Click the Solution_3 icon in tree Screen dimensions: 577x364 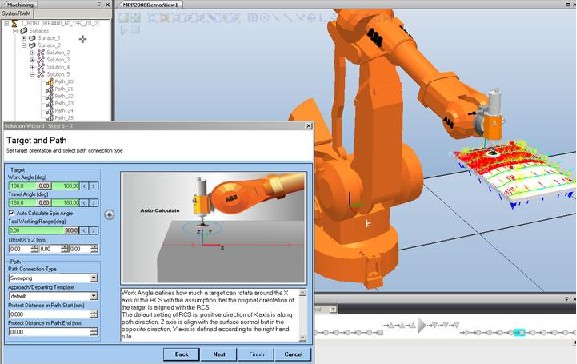coord(41,60)
